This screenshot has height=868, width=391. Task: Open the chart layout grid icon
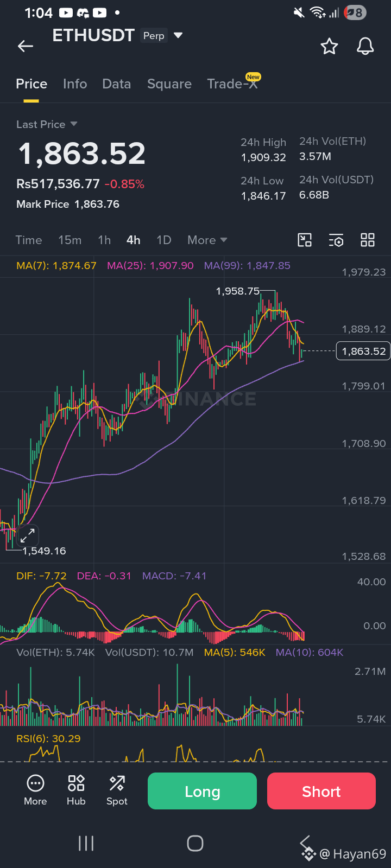tap(368, 240)
